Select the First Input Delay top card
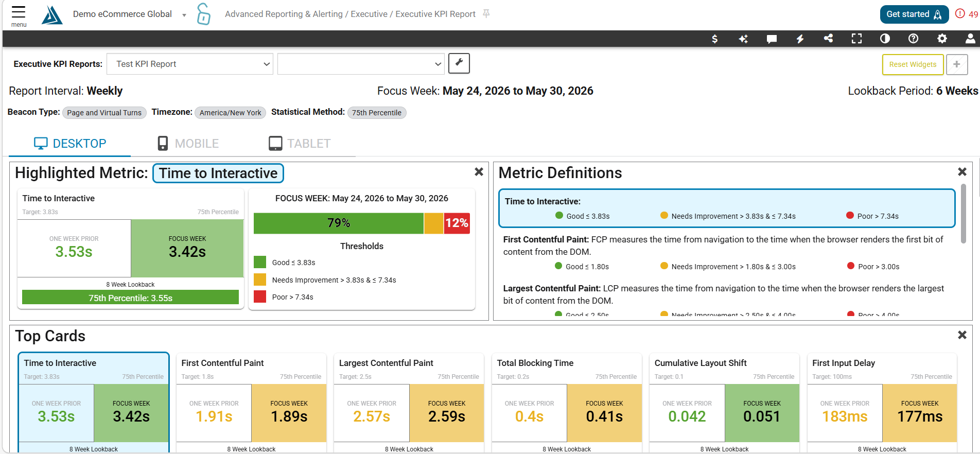The height and width of the screenshot is (454, 980). [x=882, y=402]
